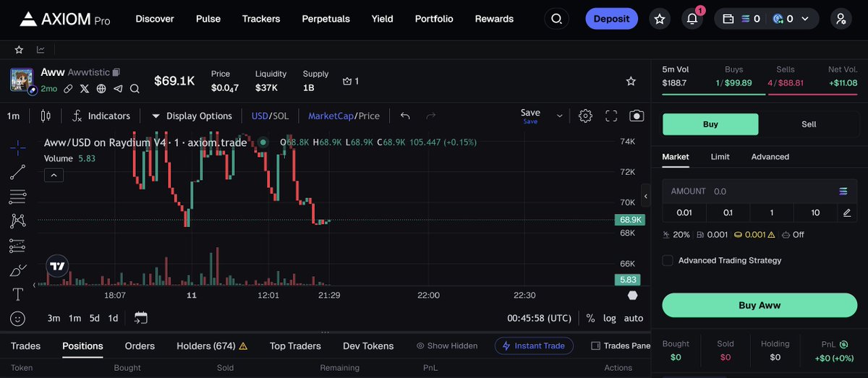868x378 pixels.
Task: Open the notifications bell
Action: coord(692,19)
